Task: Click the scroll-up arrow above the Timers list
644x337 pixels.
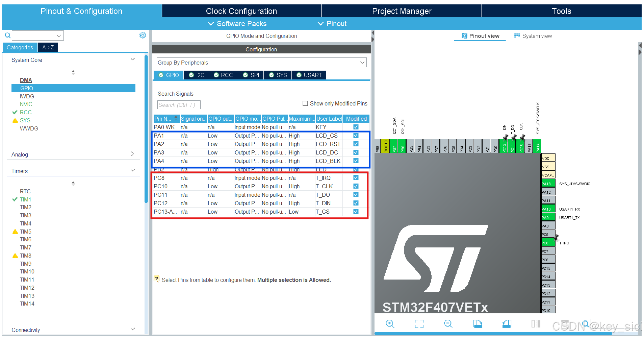Action: [73, 183]
